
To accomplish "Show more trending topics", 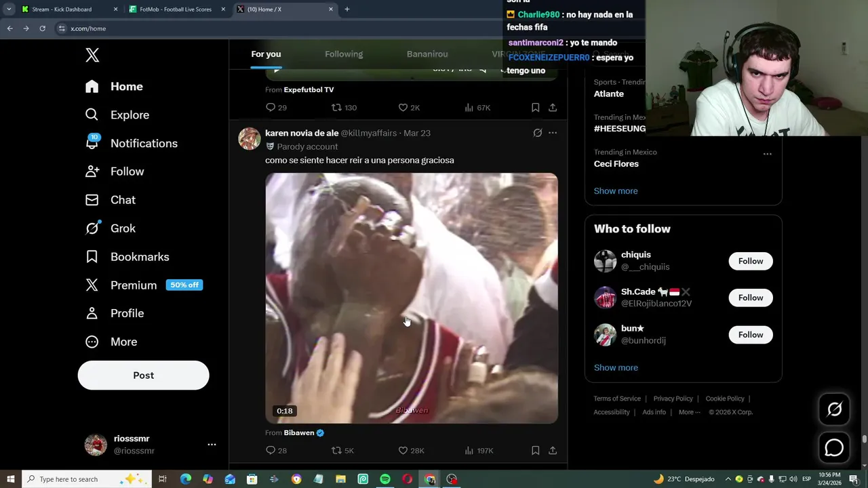I will (x=616, y=191).
